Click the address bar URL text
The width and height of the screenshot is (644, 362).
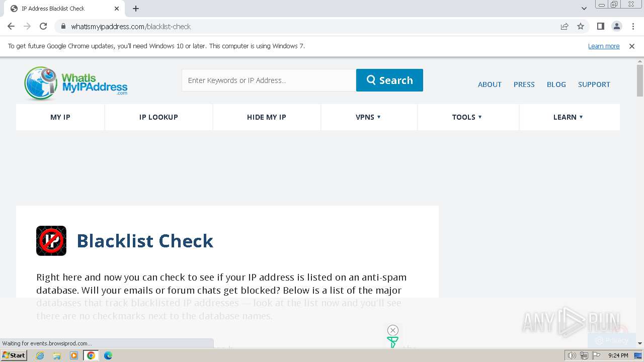tap(131, 27)
